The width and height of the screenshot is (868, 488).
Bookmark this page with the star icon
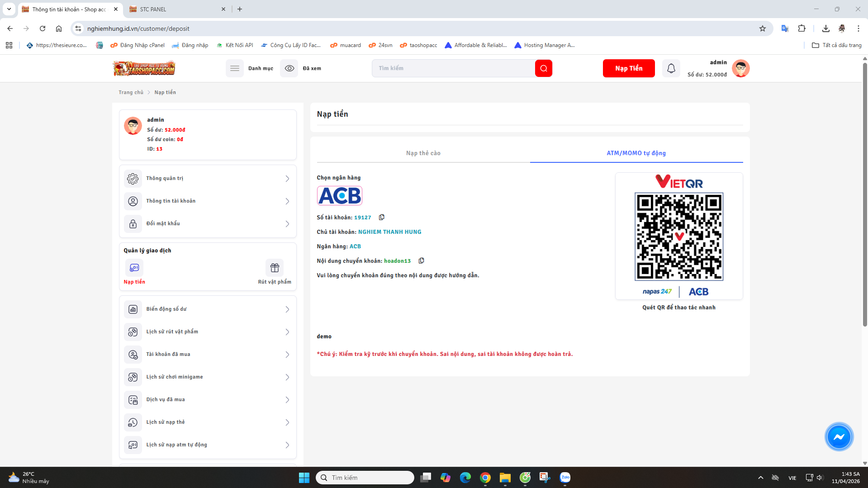(x=763, y=28)
